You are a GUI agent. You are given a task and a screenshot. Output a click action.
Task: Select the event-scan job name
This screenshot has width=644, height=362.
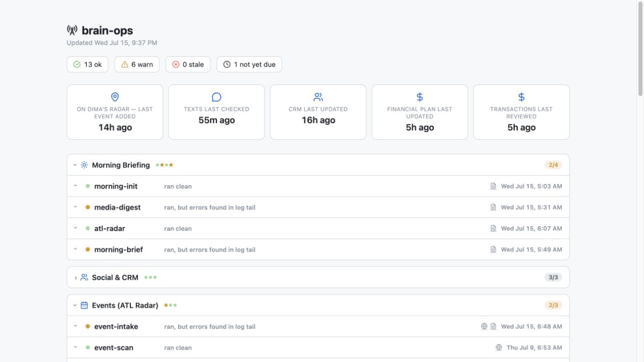[x=114, y=348]
